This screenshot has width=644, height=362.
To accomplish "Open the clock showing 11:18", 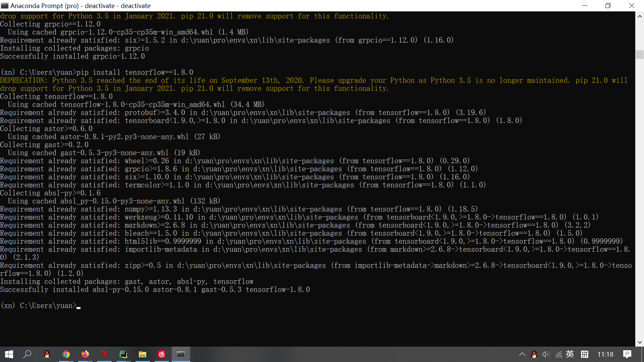I will pyautogui.click(x=605, y=354).
